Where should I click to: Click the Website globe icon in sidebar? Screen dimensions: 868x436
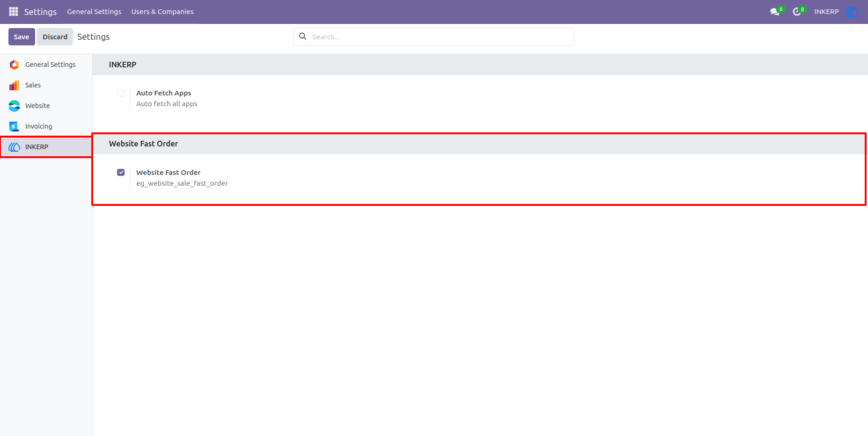click(15, 106)
